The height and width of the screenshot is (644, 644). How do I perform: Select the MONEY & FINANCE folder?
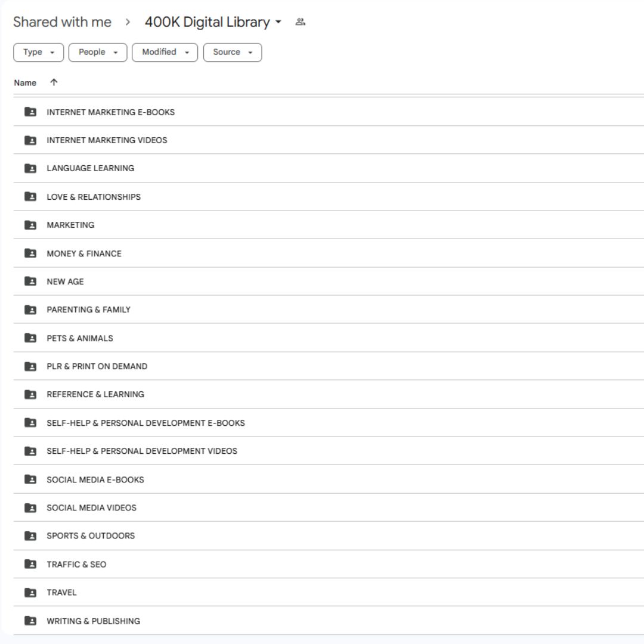coord(329,253)
